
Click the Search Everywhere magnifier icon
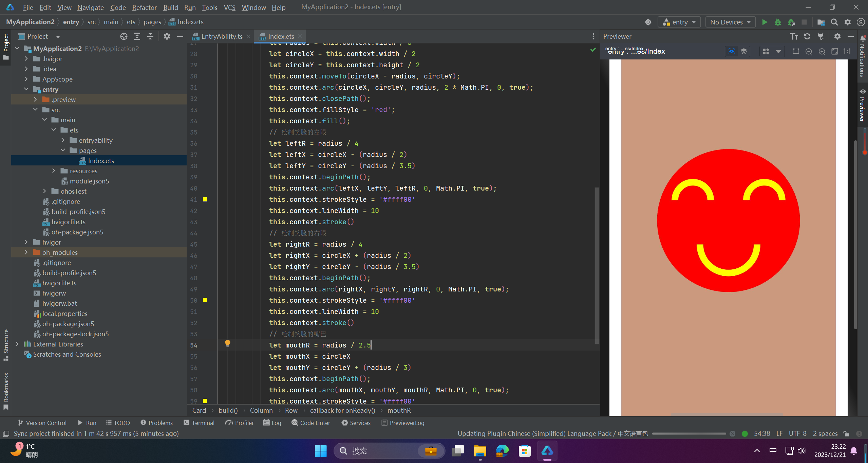pos(834,22)
